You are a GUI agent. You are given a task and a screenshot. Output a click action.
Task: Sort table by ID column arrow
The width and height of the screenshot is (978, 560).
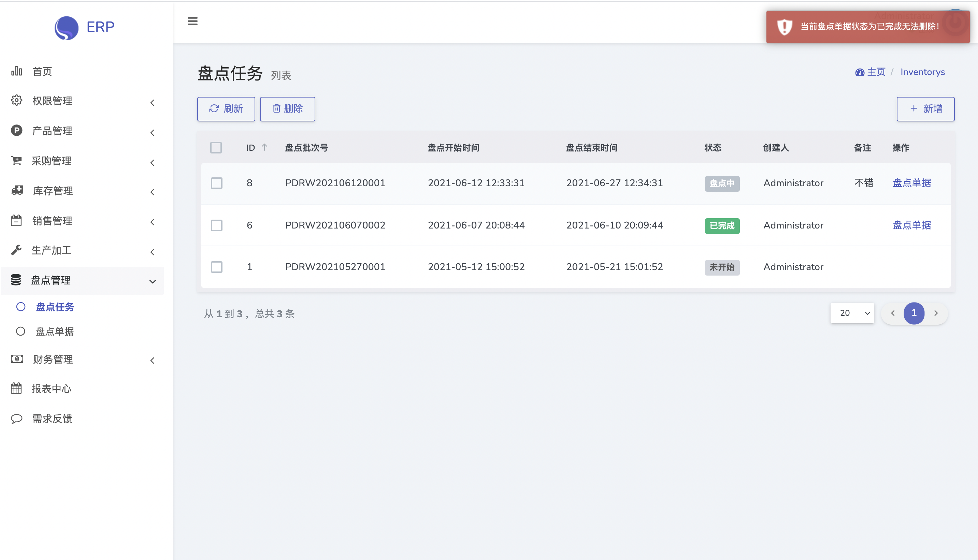[x=264, y=147]
